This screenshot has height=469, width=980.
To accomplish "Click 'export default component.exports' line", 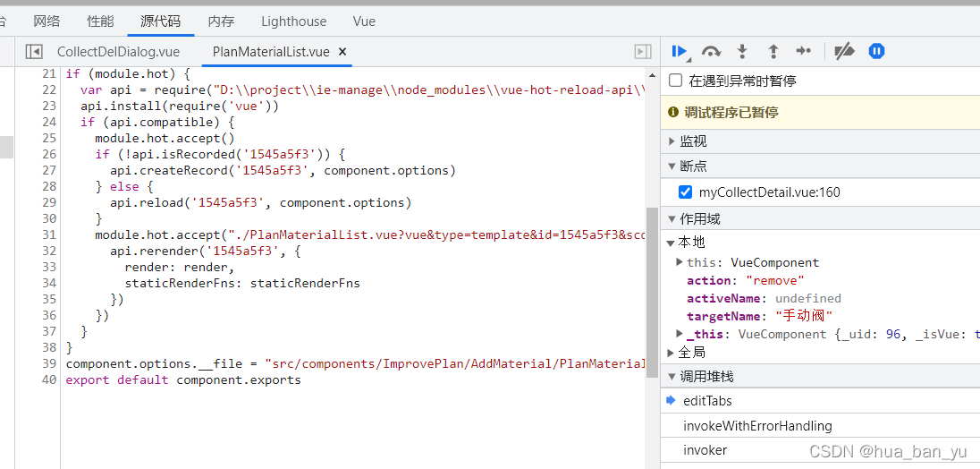I will (x=183, y=379).
